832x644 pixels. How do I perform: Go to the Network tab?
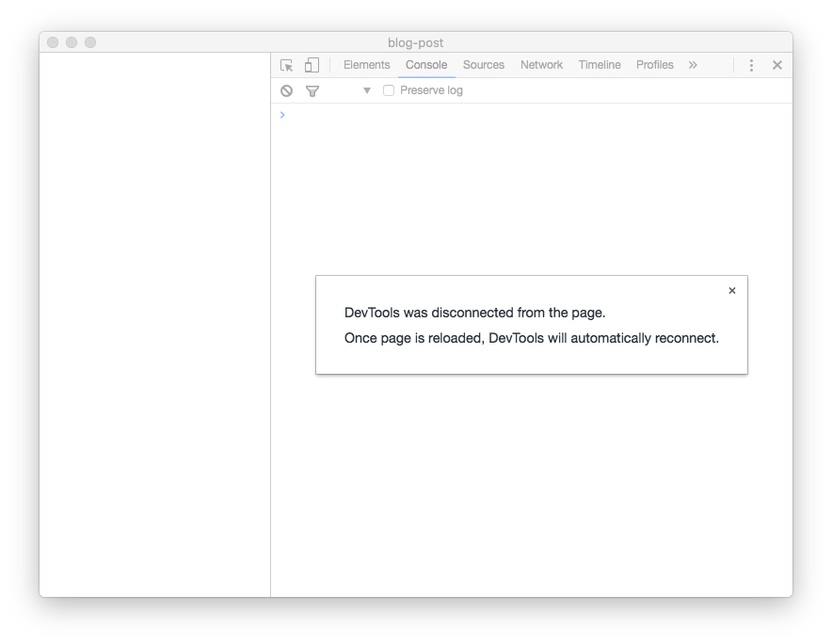point(541,65)
